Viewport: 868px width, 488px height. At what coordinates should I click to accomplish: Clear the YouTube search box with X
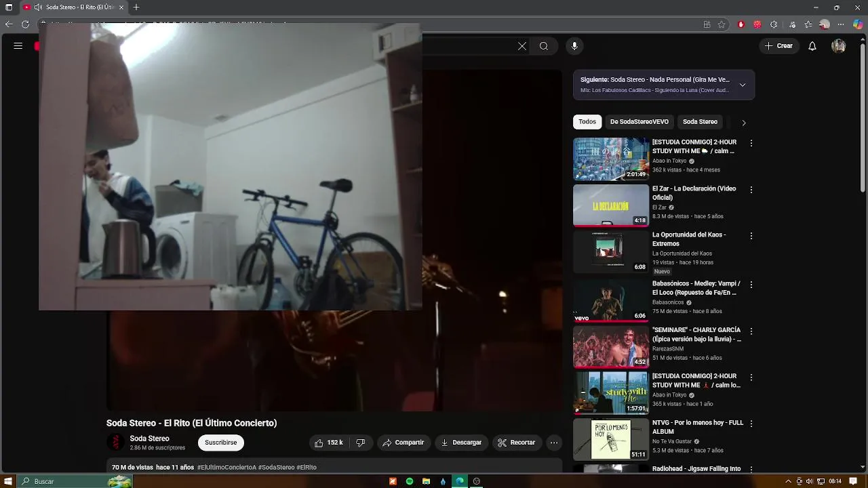click(522, 46)
